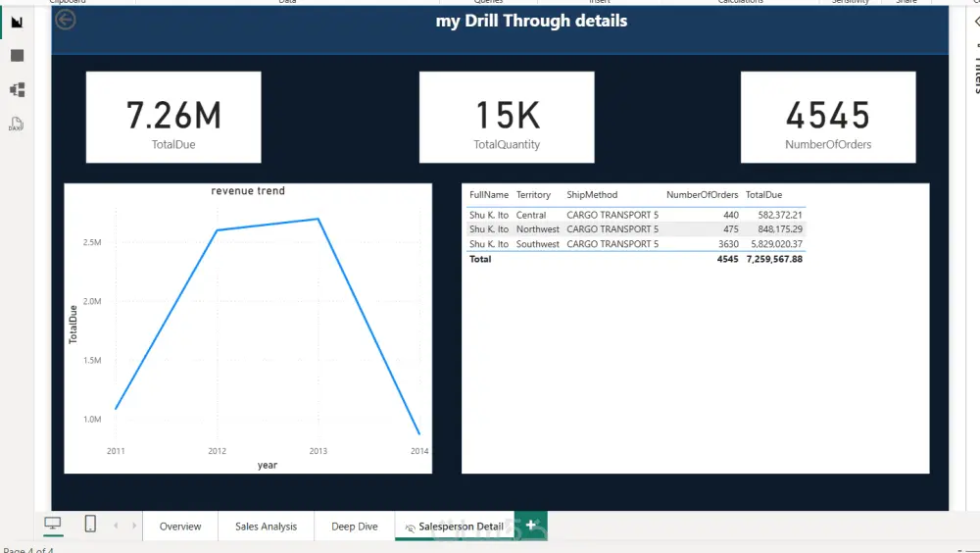Screen dimensions: 980x553
Task: Click the 3630 orders cell
Action: (x=728, y=244)
